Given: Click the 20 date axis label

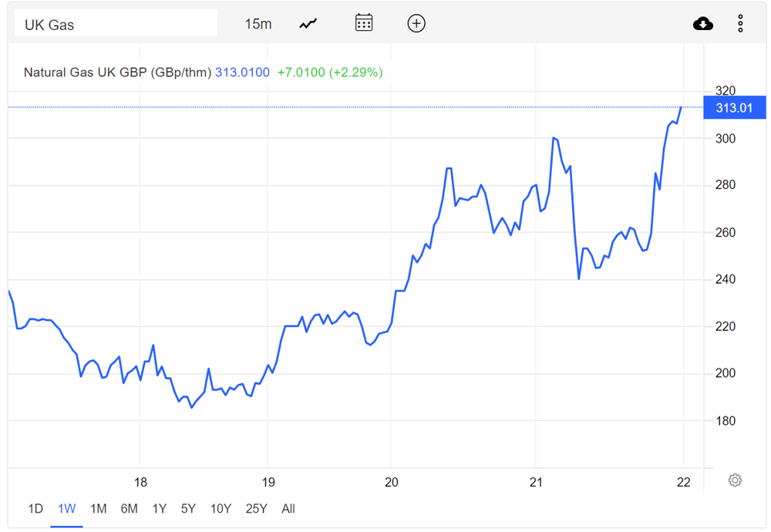Looking at the screenshot, I should click(392, 482).
